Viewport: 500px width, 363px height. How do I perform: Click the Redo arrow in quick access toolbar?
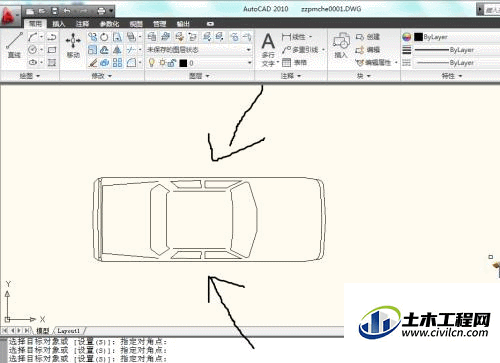[x=84, y=11]
